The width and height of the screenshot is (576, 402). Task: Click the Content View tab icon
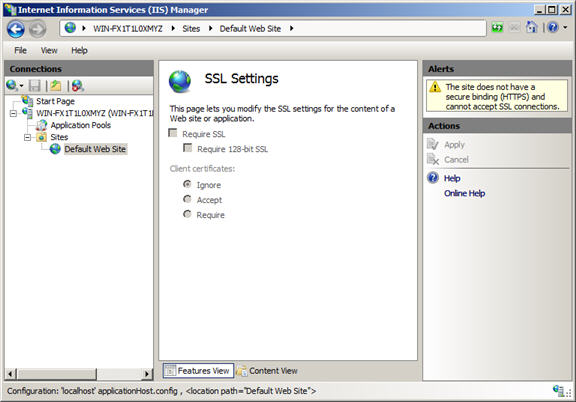241,371
